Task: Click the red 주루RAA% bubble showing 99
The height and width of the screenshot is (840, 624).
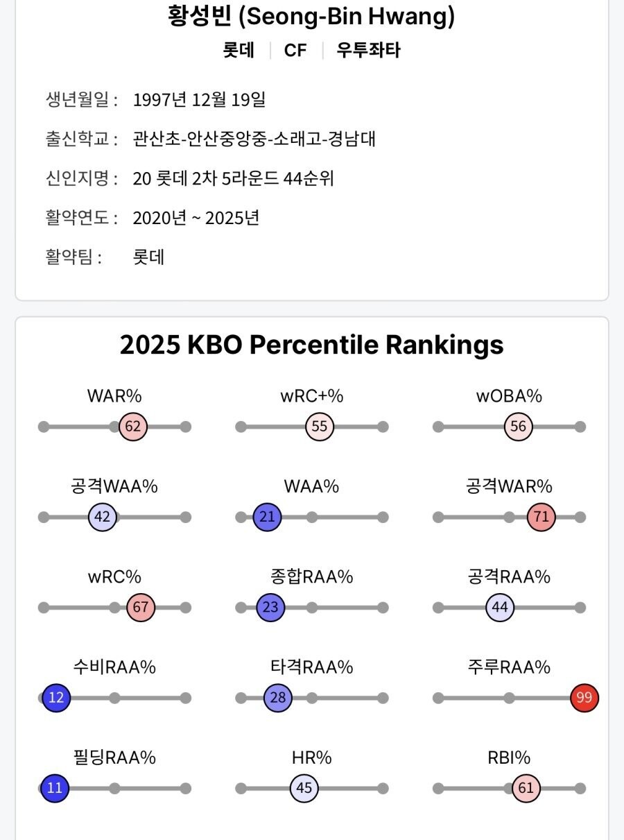Action: (584, 698)
